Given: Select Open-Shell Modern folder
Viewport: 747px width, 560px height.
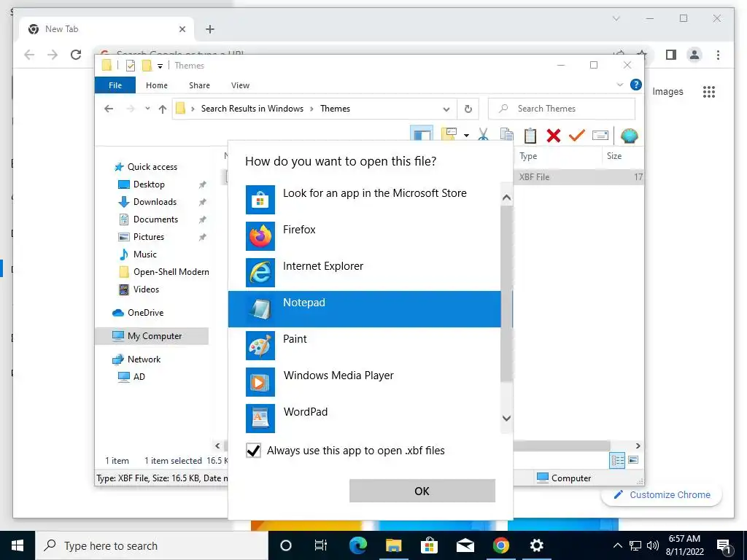Looking at the screenshot, I should (164, 272).
